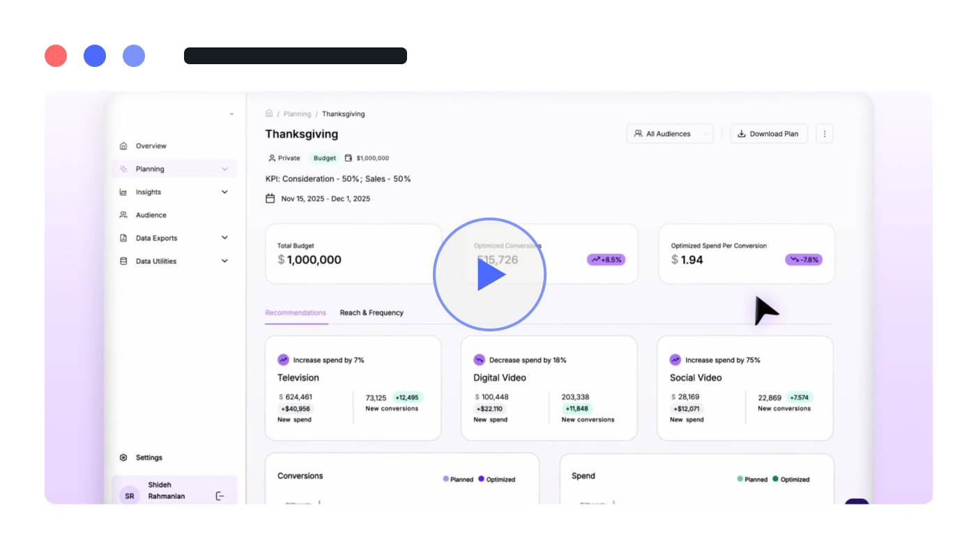980x549 pixels.
Task: Click the red window dot at top
Action: 56,56
